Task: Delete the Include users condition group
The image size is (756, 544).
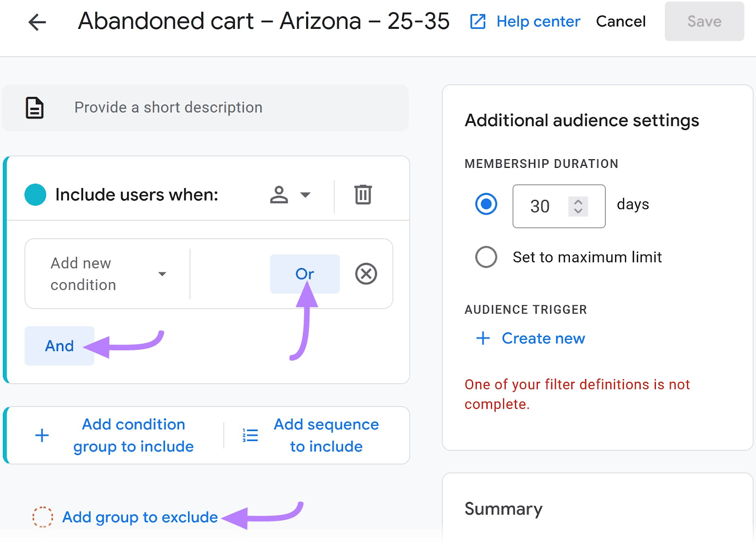Action: coord(362,194)
